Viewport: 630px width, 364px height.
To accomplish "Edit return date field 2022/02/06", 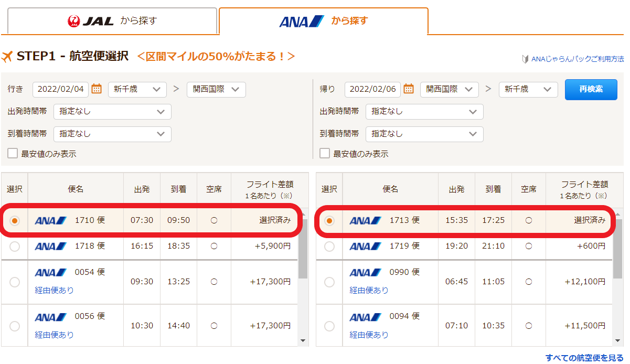I will tap(373, 89).
